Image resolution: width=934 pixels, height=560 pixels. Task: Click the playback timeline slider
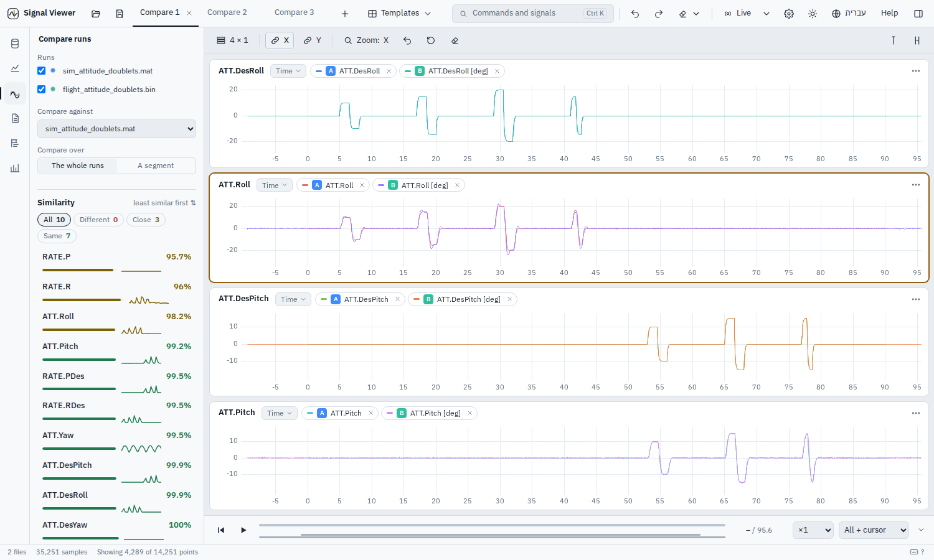point(492,525)
